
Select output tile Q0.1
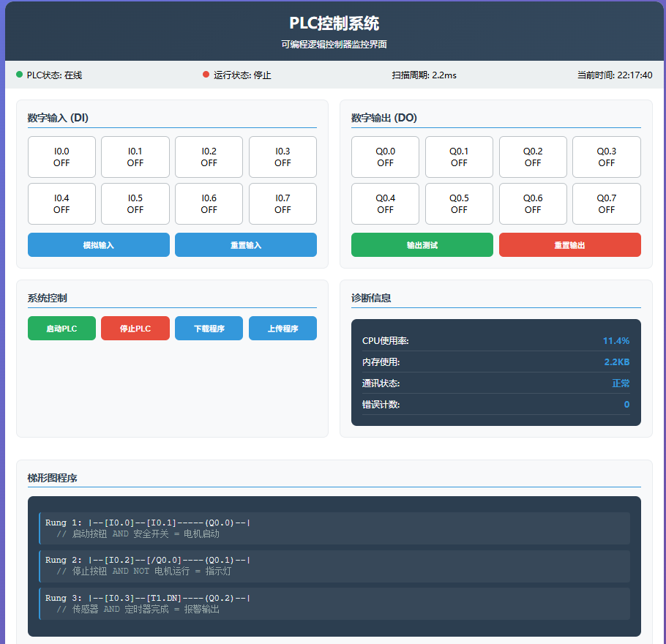(459, 157)
